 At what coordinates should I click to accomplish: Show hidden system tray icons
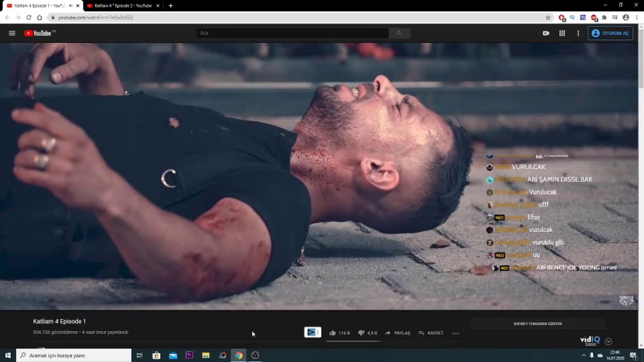click(x=584, y=355)
